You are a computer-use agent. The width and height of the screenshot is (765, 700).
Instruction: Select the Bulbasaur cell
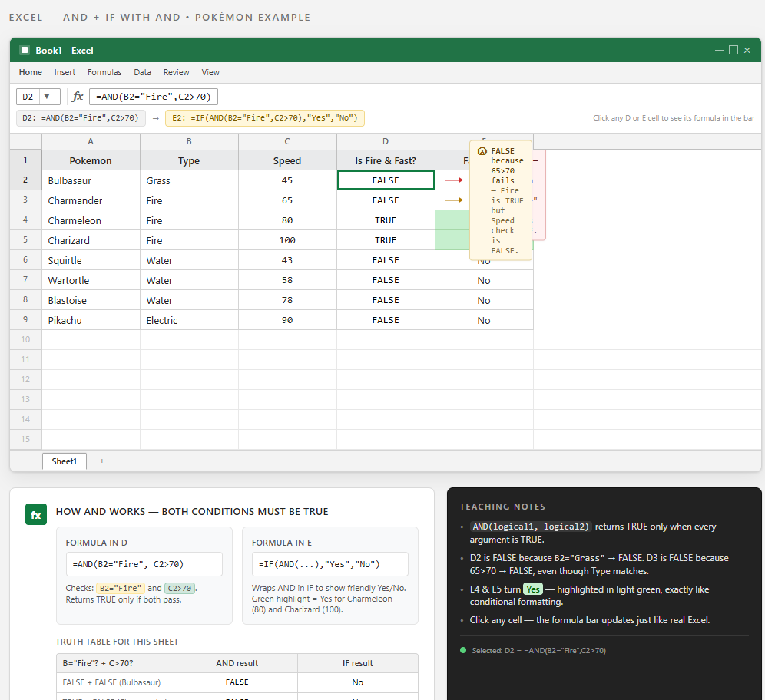tap(91, 180)
